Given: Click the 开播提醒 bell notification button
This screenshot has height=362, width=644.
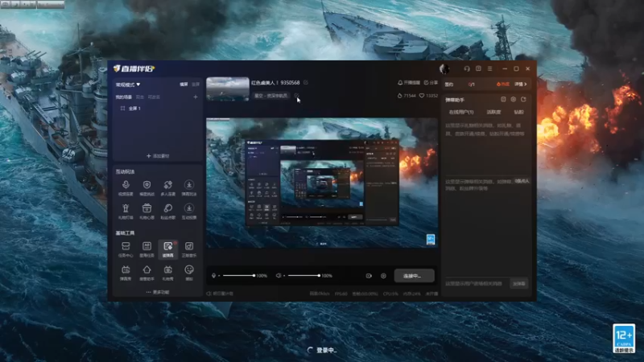Looking at the screenshot, I should (x=409, y=83).
